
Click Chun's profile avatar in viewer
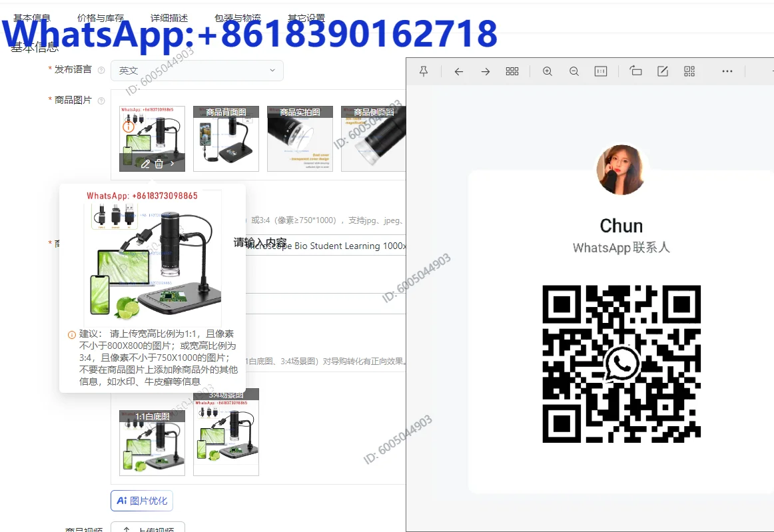click(621, 170)
